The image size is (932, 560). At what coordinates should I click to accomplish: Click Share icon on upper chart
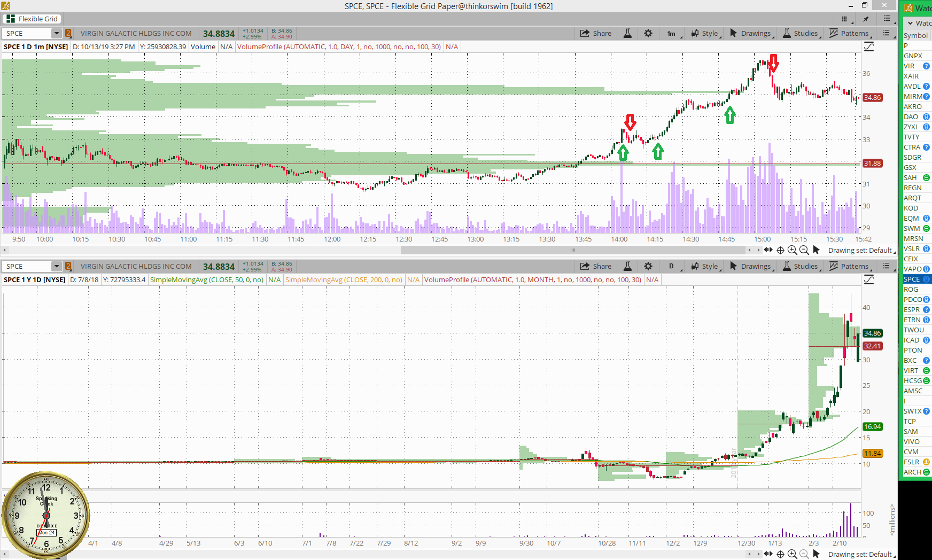(x=596, y=33)
